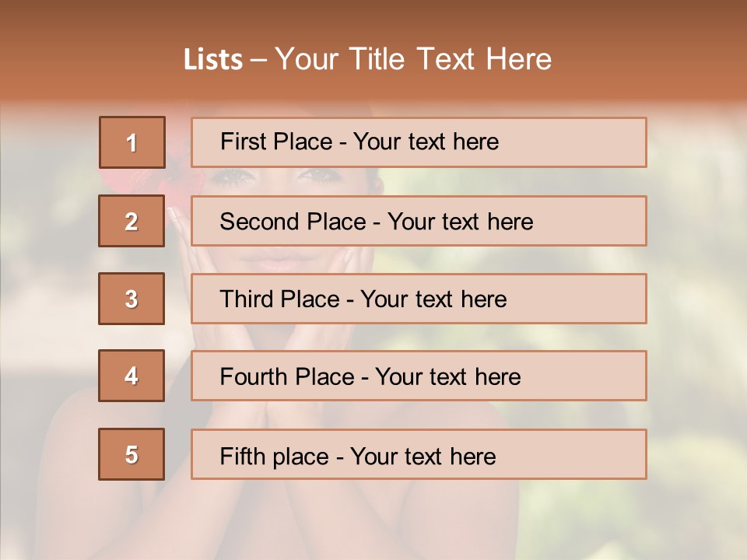747x560 pixels.
Task: Click the number 5 box
Action: coord(132,454)
